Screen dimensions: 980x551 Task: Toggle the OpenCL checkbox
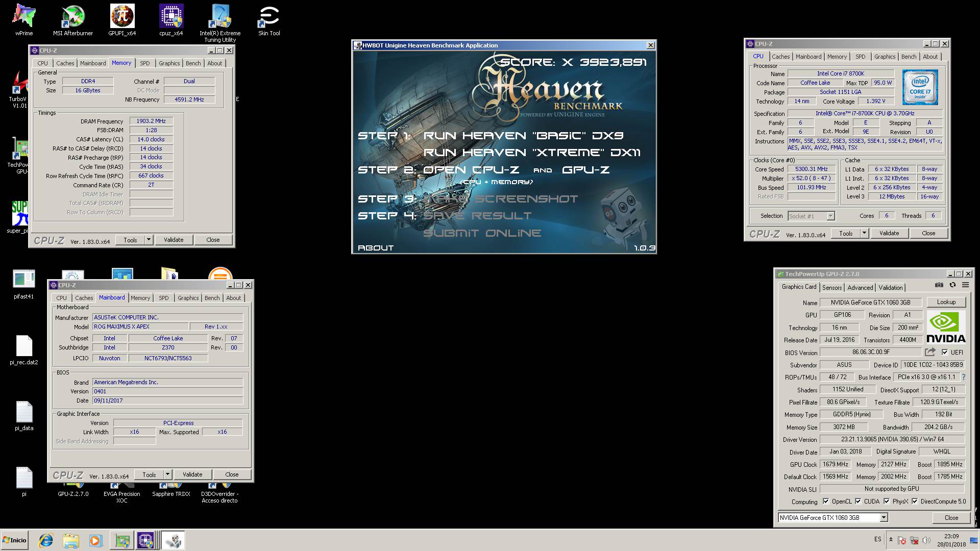pyautogui.click(x=826, y=501)
